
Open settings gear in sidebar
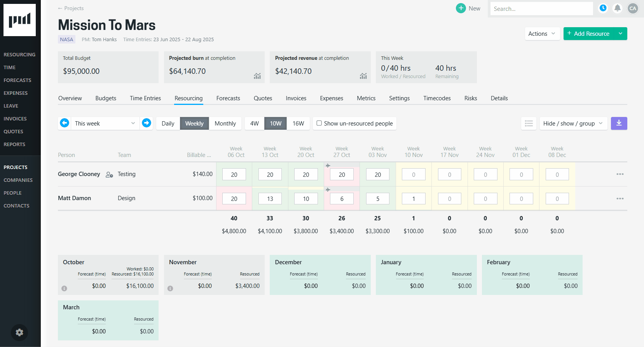(x=19, y=333)
